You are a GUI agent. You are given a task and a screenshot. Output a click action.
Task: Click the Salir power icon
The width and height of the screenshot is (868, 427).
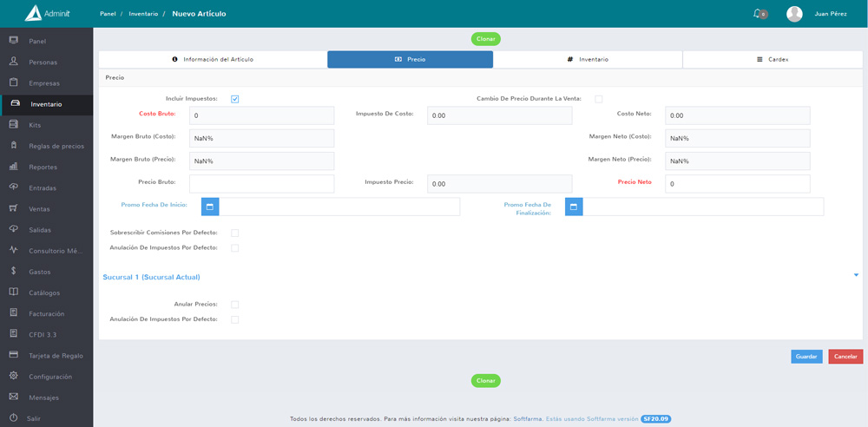[14, 417]
